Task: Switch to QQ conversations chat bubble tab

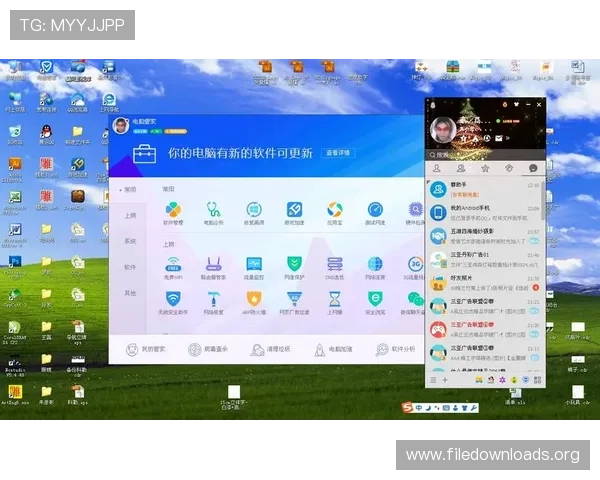Action: 533,168
